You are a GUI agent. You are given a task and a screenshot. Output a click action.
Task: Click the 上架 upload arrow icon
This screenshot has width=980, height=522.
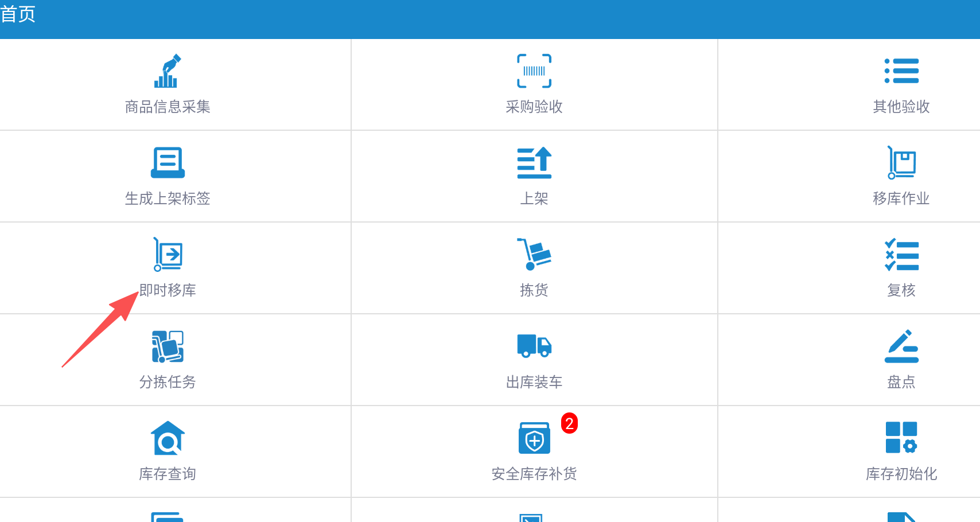tap(534, 163)
